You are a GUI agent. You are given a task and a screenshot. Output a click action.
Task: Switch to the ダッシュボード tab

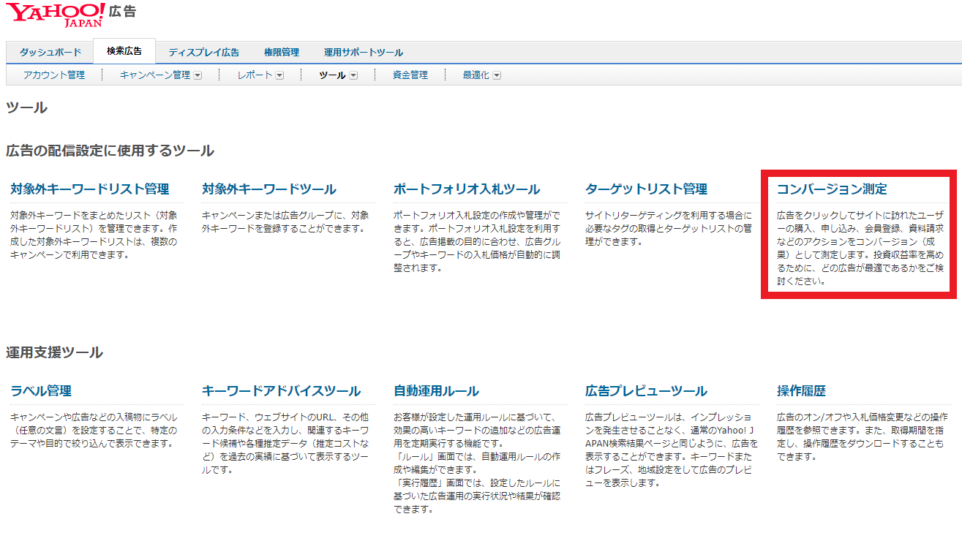click(x=50, y=52)
